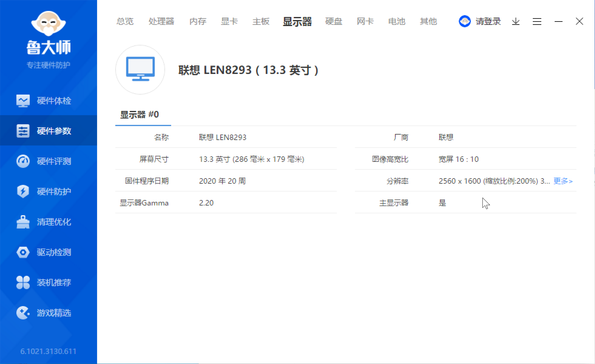Open the hamburger main menu
The width and height of the screenshot is (595, 364).
(537, 22)
